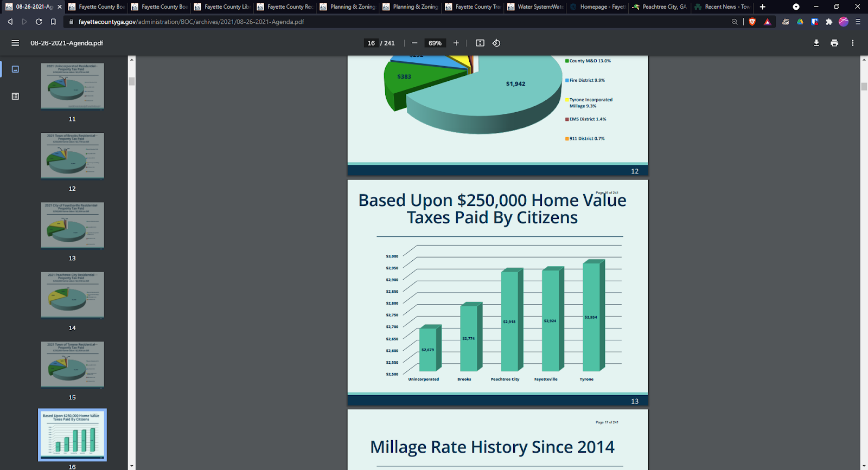Open the Brave Shields panel
Viewport: 868px width, 470px height.
click(752, 22)
